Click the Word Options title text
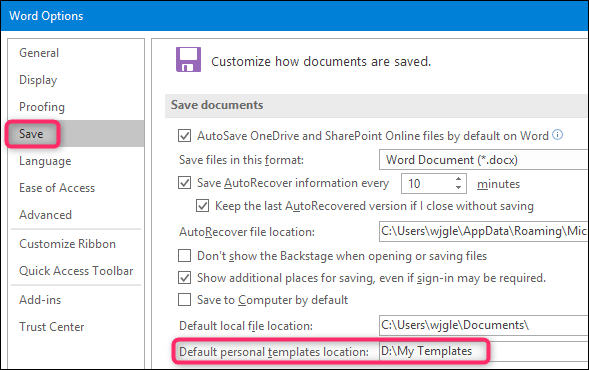 46,16
